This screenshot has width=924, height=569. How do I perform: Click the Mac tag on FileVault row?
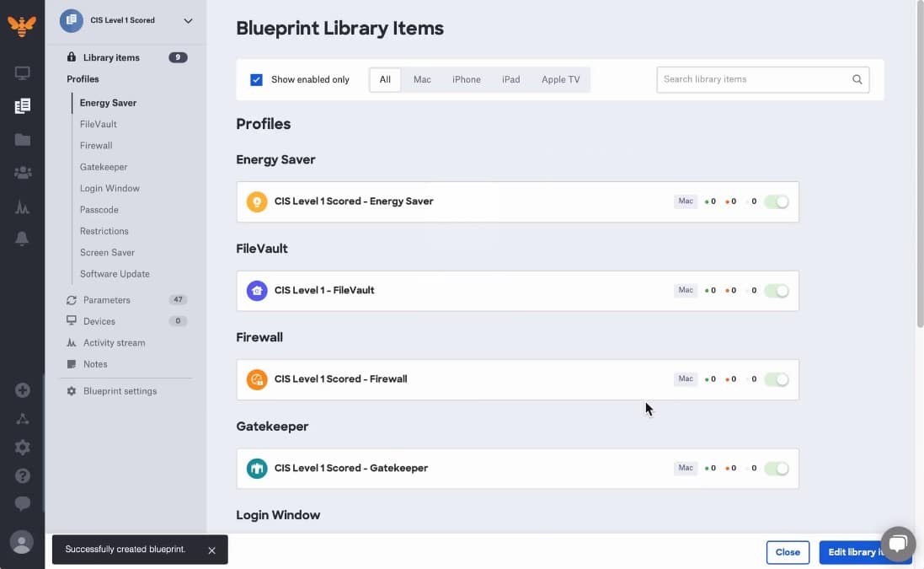click(x=686, y=290)
